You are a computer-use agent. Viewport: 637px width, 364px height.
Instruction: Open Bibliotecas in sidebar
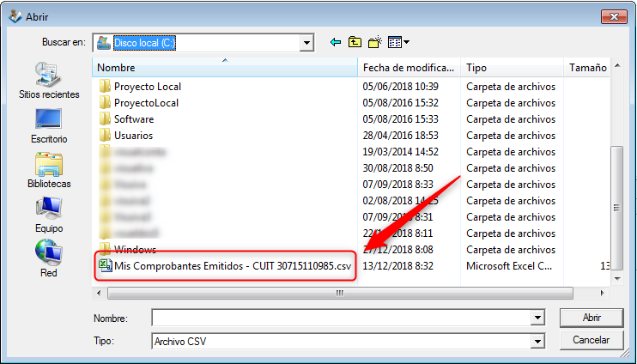[x=49, y=170]
